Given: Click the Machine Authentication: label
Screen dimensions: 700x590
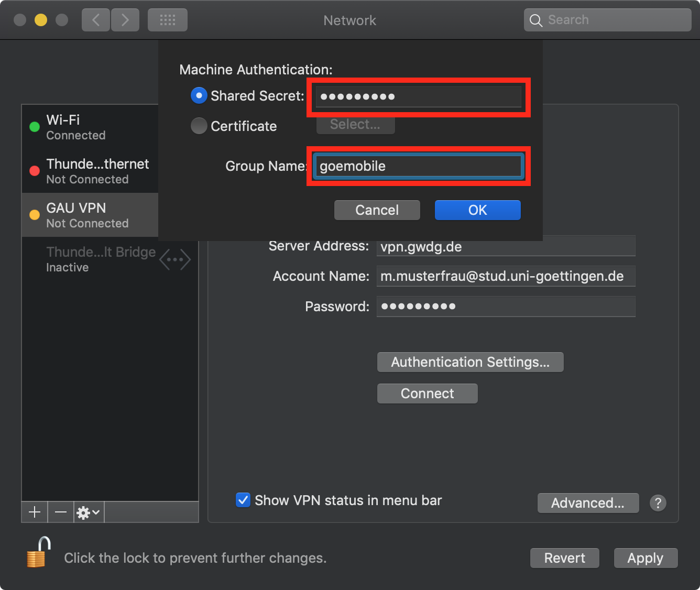Looking at the screenshot, I should click(256, 70).
